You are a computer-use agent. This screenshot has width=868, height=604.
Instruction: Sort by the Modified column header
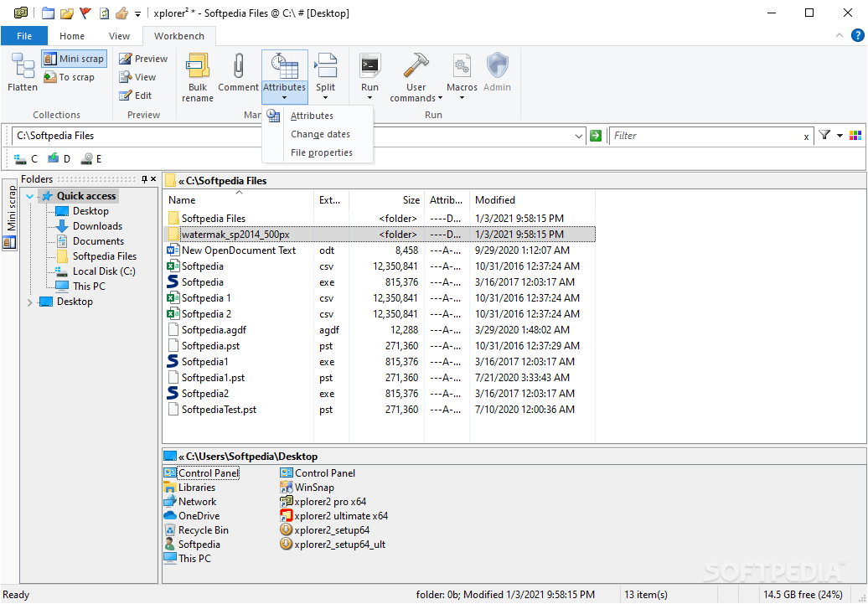tap(533, 200)
